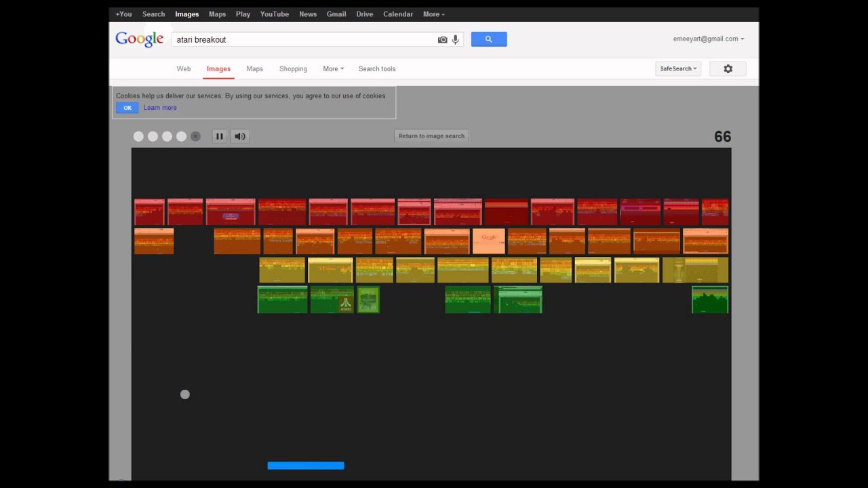The image size is (868, 488).
Task: Open Images in the black navigation bar
Action: [187, 14]
